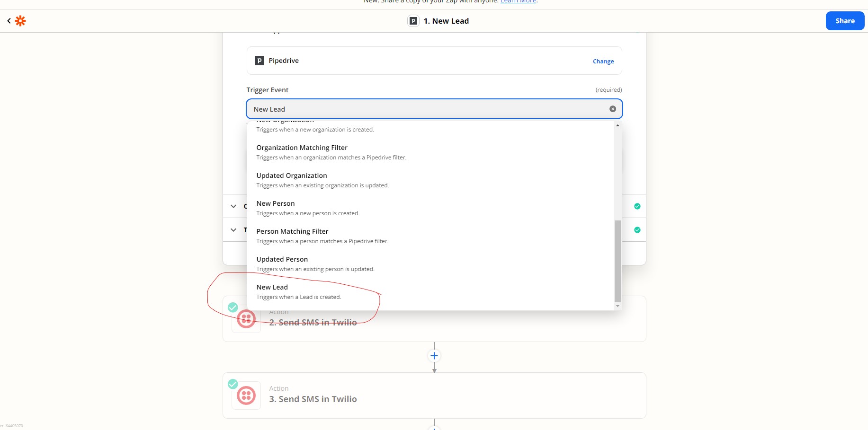Expand the upper collapsed section chevron
Viewport: 868px width, 430px height.
pos(233,206)
